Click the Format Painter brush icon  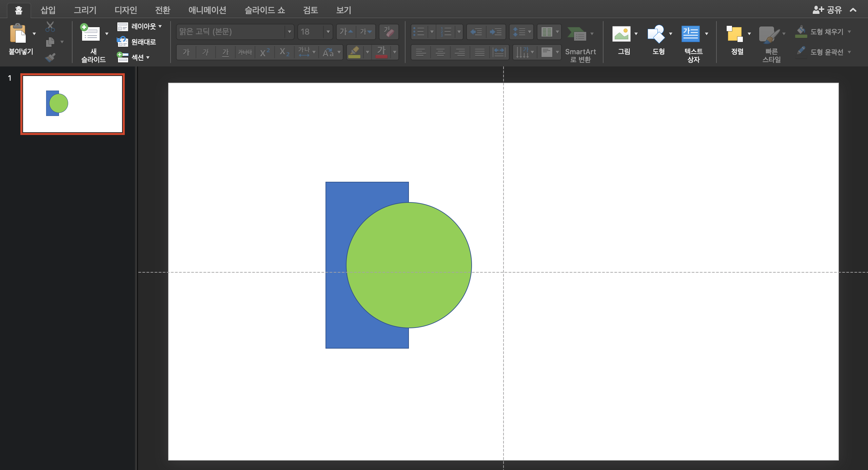(x=50, y=58)
